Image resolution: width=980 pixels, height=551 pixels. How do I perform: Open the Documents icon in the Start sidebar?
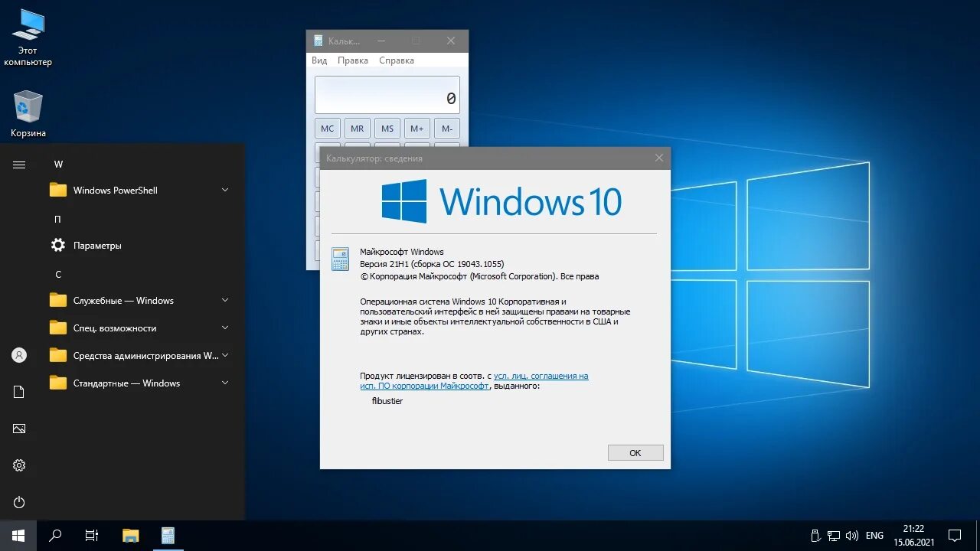point(19,392)
